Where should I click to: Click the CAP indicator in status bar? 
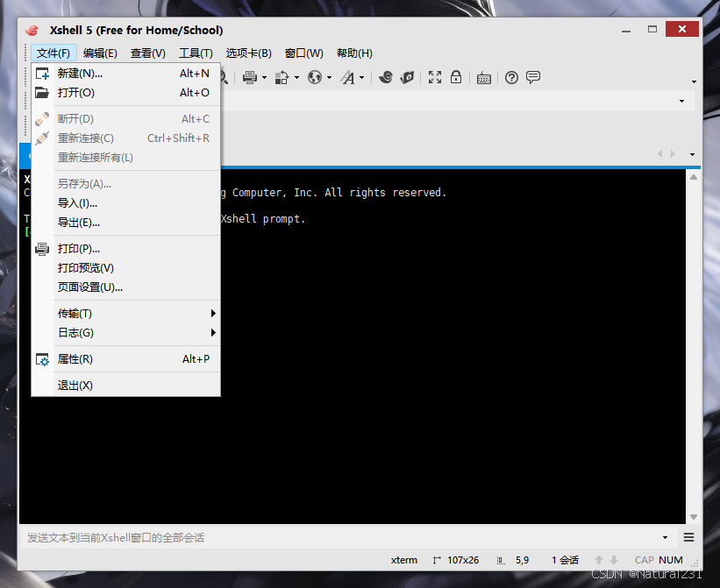[x=645, y=560]
